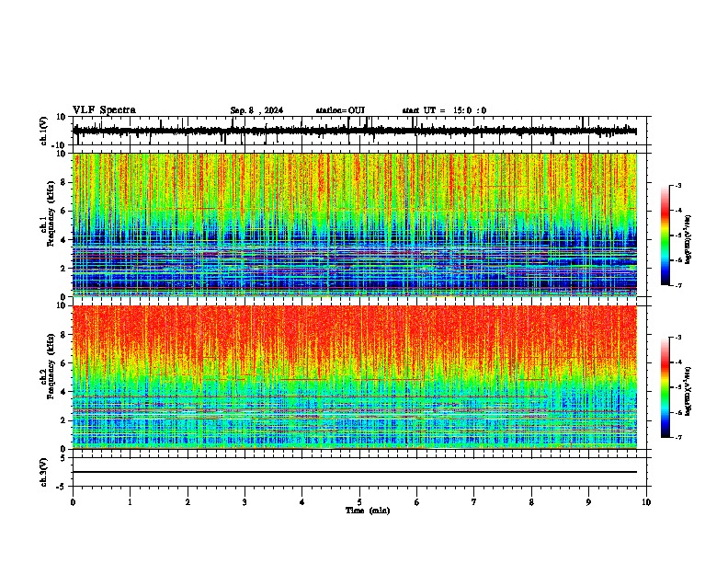Viewport: 728px width, 563px height.
Task: Click the "2" tick label on time axis
Action: click(188, 502)
